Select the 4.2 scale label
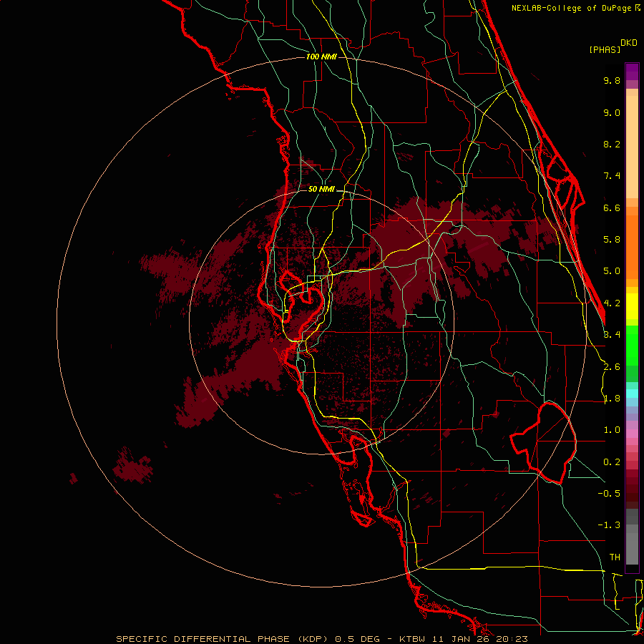Viewport: 644px width, 644px height. pos(612,303)
